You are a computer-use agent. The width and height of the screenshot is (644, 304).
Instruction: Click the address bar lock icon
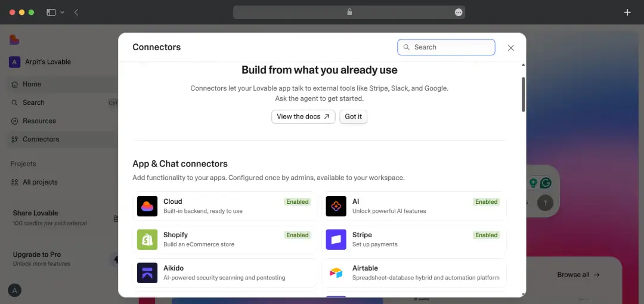tap(349, 12)
